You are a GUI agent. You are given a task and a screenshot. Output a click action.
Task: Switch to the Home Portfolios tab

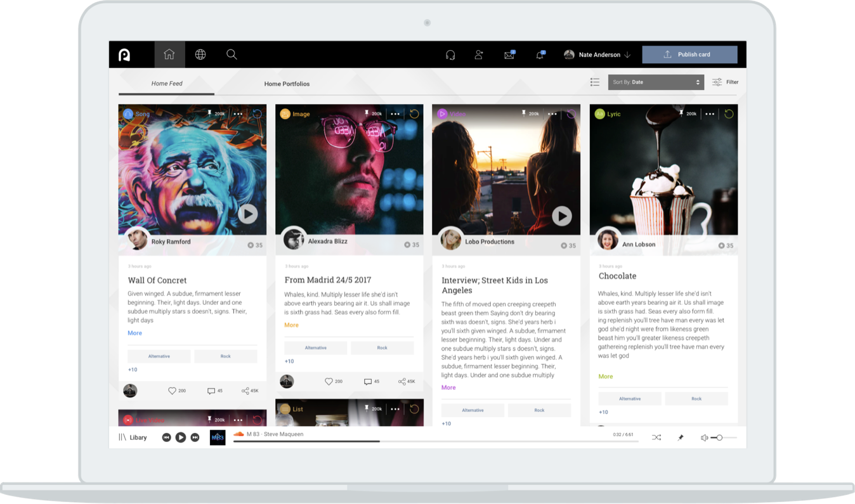pyautogui.click(x=287, y=84)
